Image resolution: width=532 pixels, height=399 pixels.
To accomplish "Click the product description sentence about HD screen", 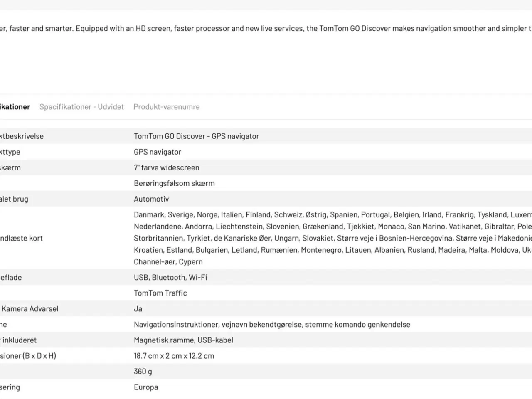I will click(266, 29).
